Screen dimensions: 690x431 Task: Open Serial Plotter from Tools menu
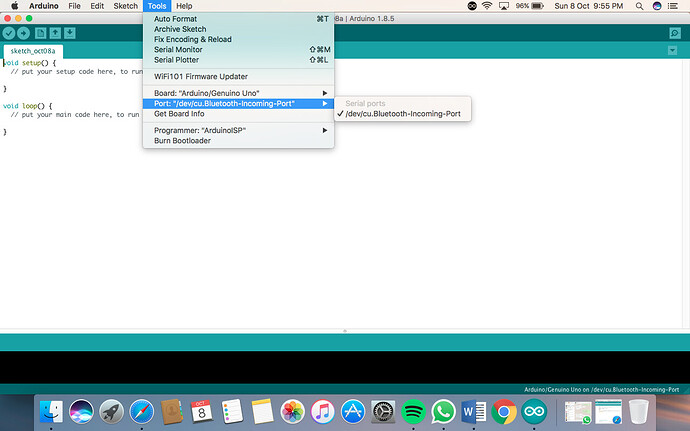pos(239,59)
